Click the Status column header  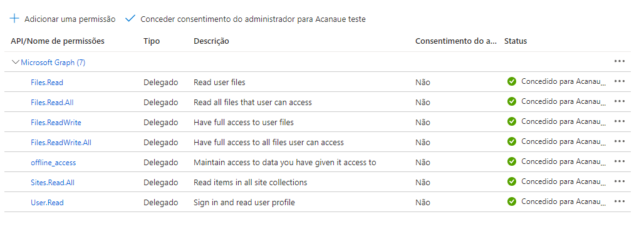pos(516,41)
